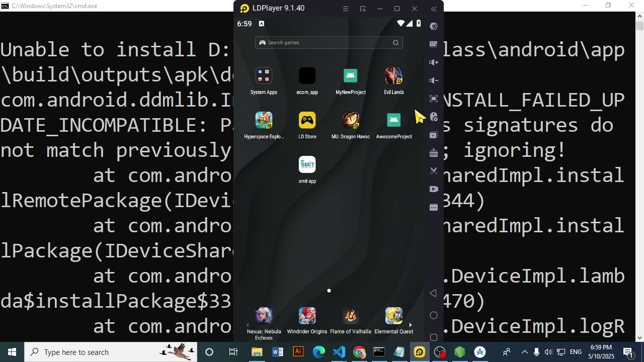Open Windows notification center icon
The height and width of the screenshot is (362, 644).
tap(629, 352)
